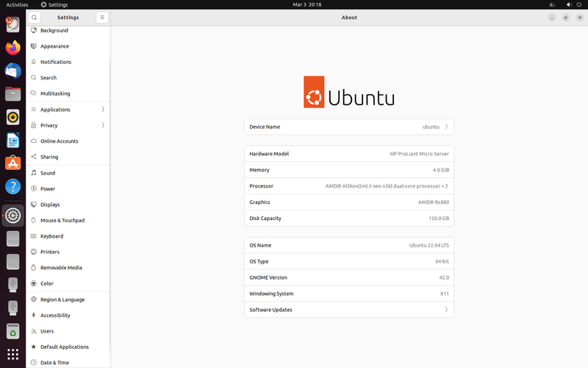The image size is (588, 368).
Task: Open the Help icon in the dock
Action: point(12,187)
